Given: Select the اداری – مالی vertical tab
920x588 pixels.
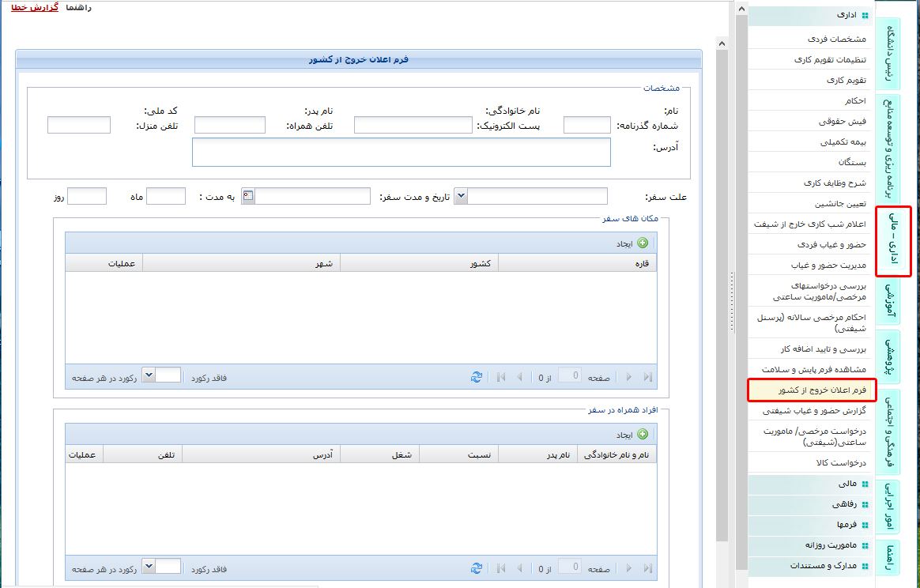Looking at the screenshot, I should [893, 241].
